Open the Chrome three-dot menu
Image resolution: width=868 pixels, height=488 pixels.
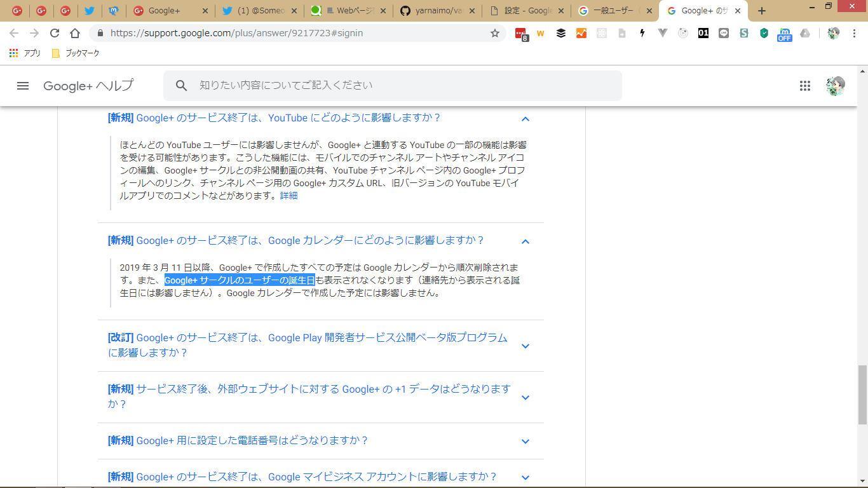854,33
